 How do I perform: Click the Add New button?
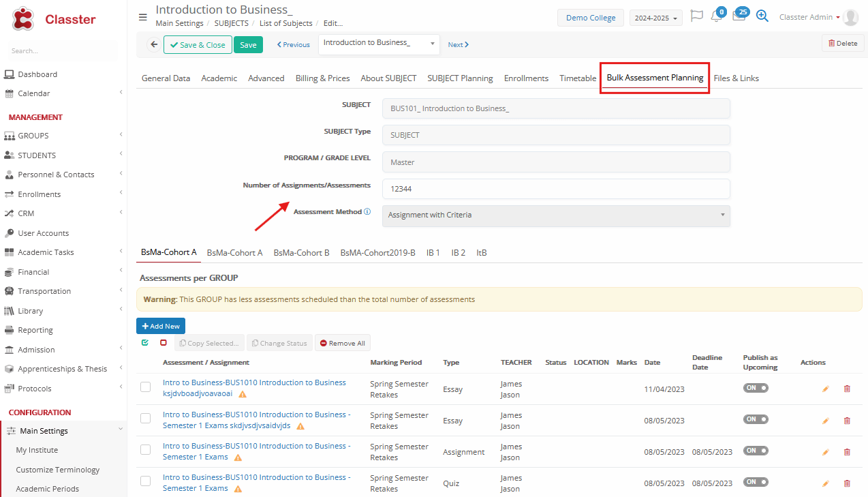(161, 326)
